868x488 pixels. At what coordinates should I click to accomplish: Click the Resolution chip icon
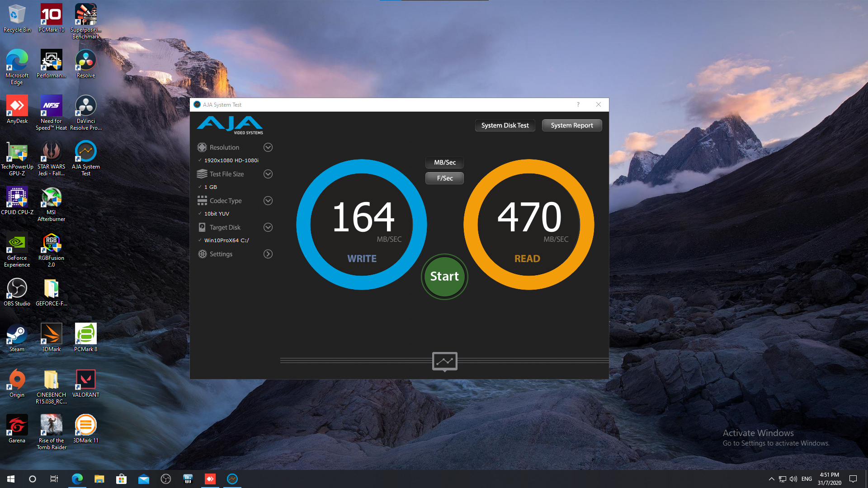[202, 147]
